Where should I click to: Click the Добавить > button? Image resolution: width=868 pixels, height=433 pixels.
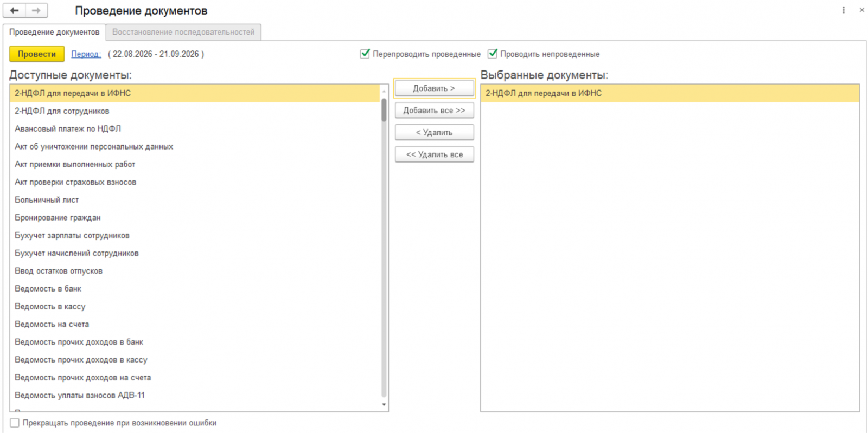(x=434, y=88)
